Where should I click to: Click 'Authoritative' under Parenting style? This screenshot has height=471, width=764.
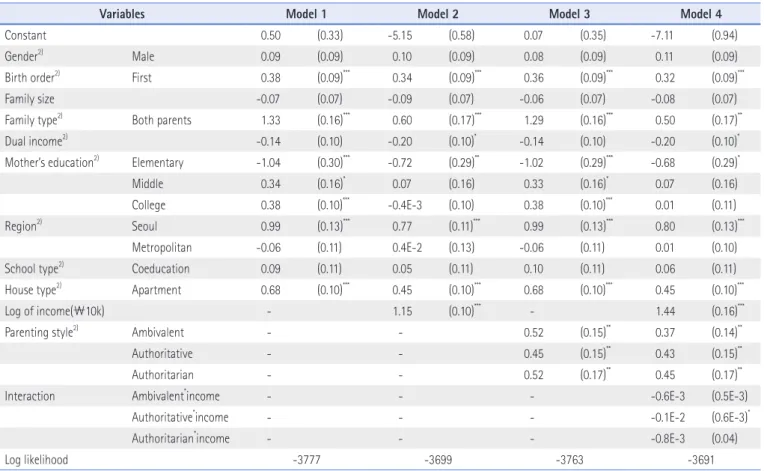coord(162,354)
